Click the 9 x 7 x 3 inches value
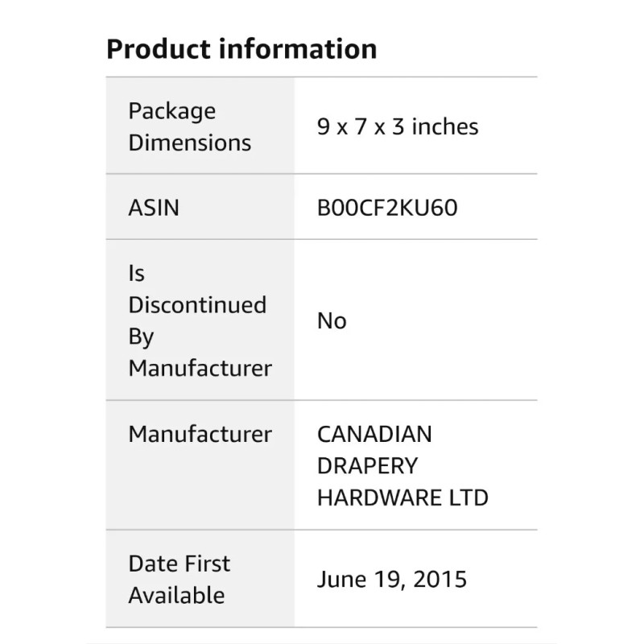The width and height of the screenshot is (644, 644). click(x=398, y=126)
